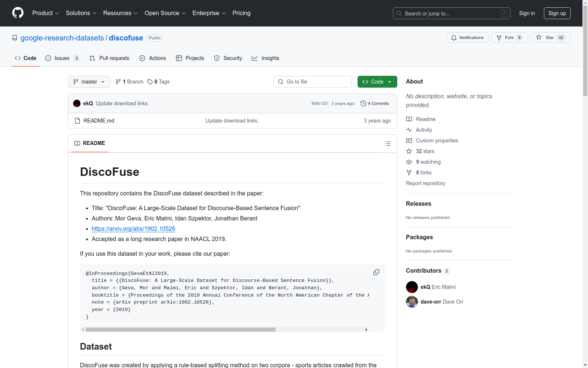Expand the Solutions menu
This screenshot has width=588, height=368.
[81, 13]
